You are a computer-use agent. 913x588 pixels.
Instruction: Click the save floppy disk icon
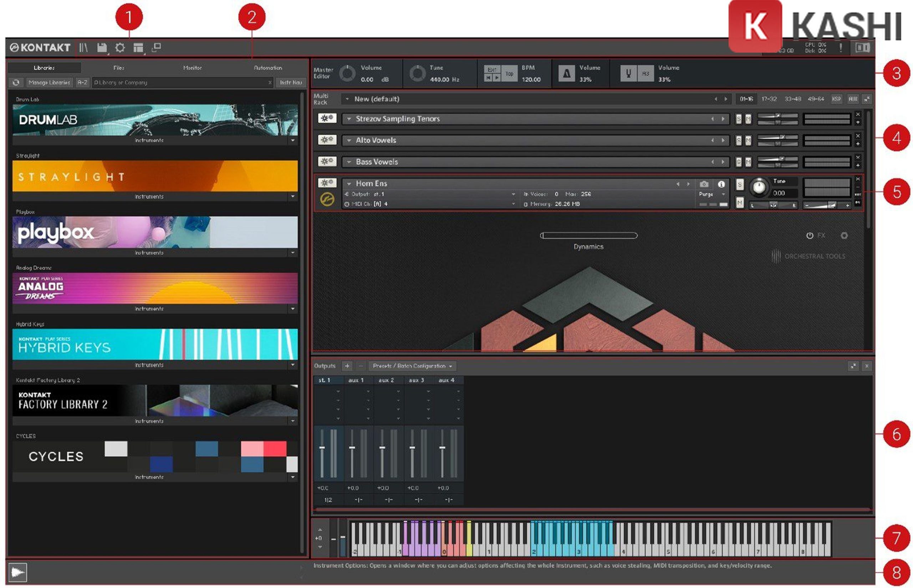[102, 48]
